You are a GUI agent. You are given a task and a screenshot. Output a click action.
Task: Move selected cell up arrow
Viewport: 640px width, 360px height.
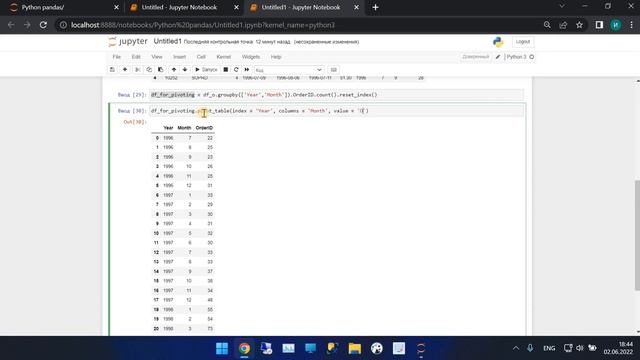pyautogui.click(x=174, y=70)
